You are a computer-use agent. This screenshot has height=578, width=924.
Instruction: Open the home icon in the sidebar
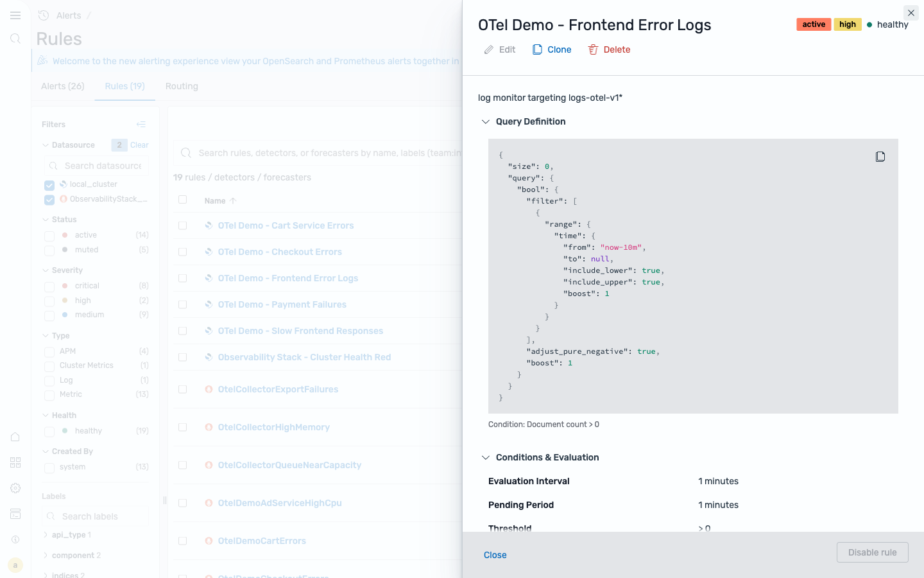[15, 437]
